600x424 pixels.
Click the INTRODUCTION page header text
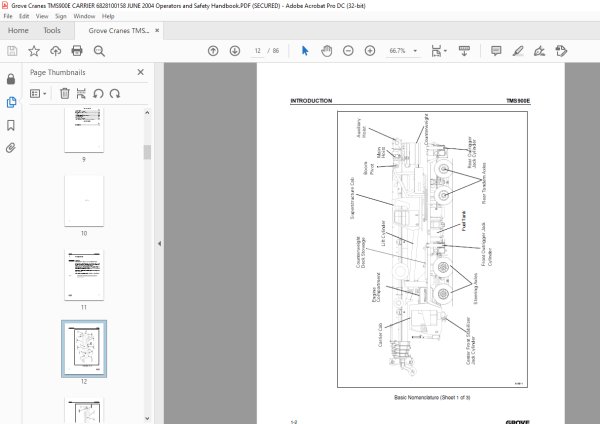311,101
